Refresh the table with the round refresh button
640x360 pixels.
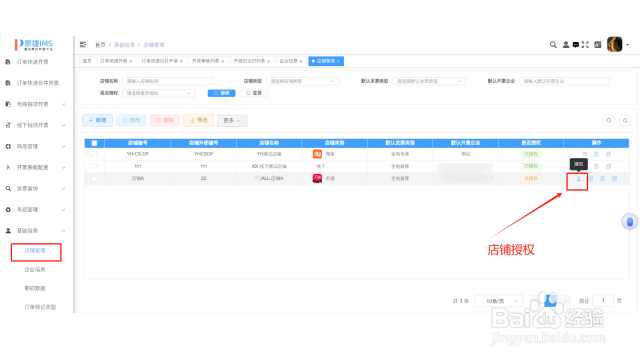tap(625, 120)
